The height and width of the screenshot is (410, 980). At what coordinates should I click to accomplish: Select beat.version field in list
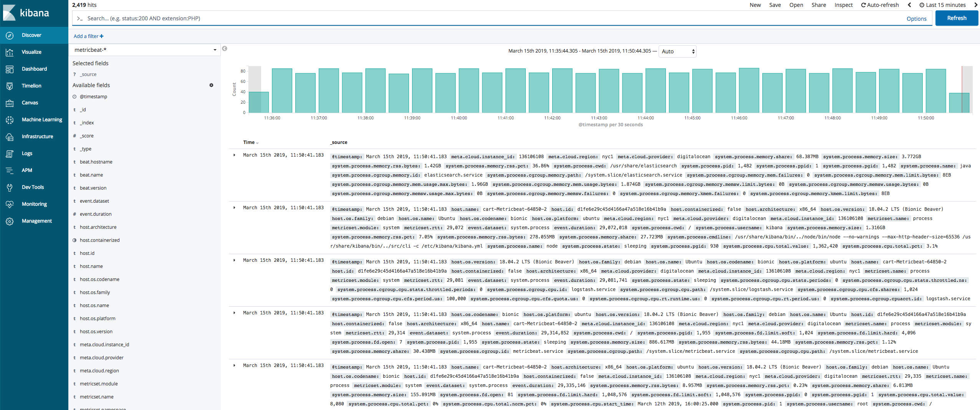point(93,188)
